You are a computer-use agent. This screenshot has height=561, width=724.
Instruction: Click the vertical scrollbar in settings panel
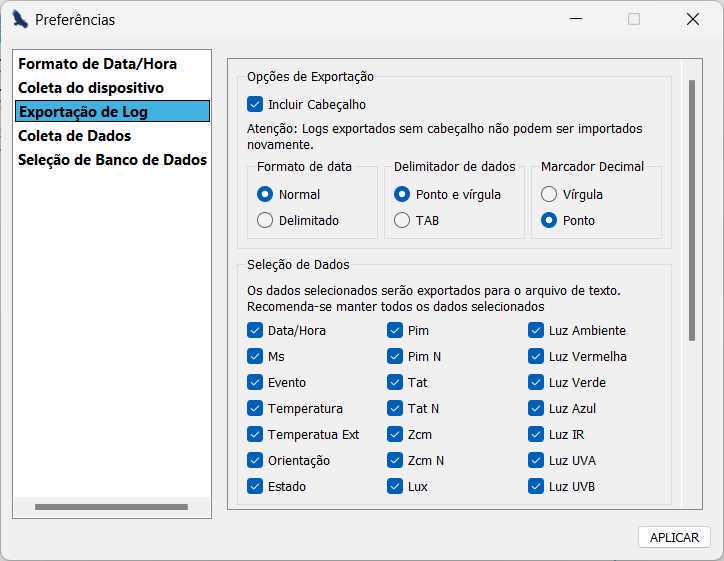(692, 211)
